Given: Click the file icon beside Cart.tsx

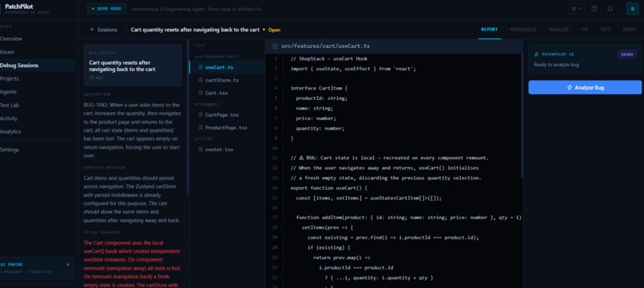Looking at the screenshot, I should pos(201,93).
